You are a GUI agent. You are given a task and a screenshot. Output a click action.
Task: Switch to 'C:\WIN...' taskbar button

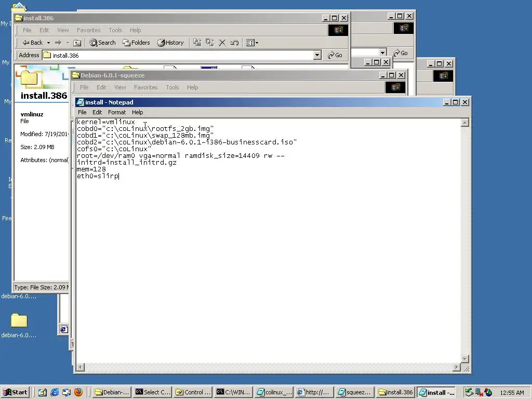click(233, 392)
